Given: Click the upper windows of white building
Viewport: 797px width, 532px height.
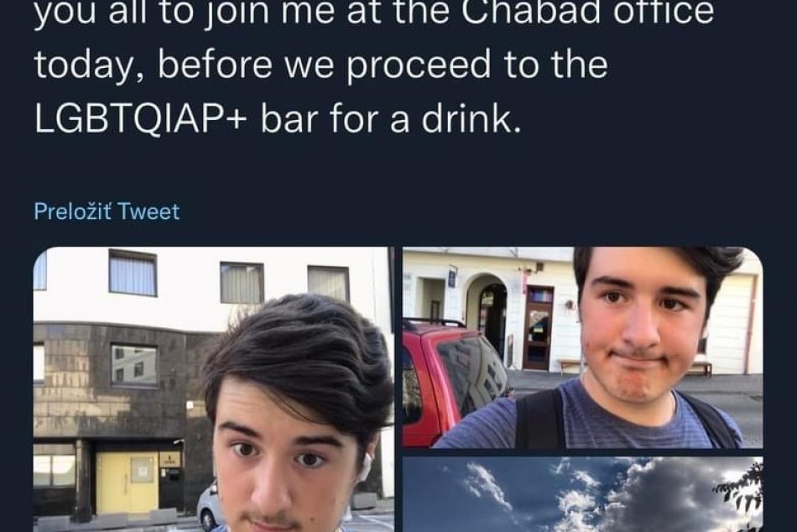Looking at the screenshot, I should (229, 277).
